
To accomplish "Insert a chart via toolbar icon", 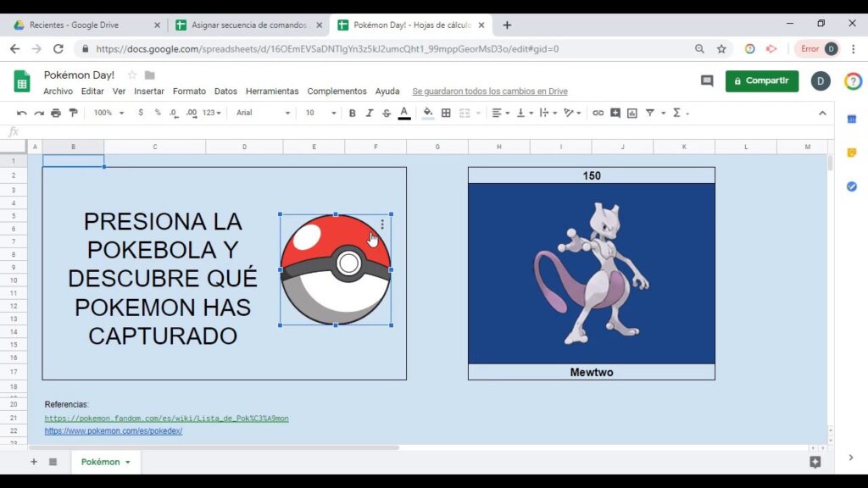I will [x=632, y=113].
